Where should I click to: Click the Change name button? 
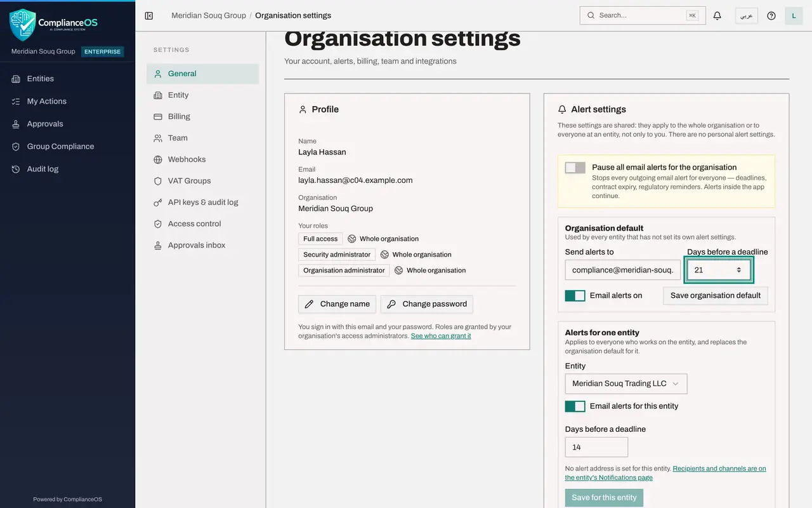(337, 304)
